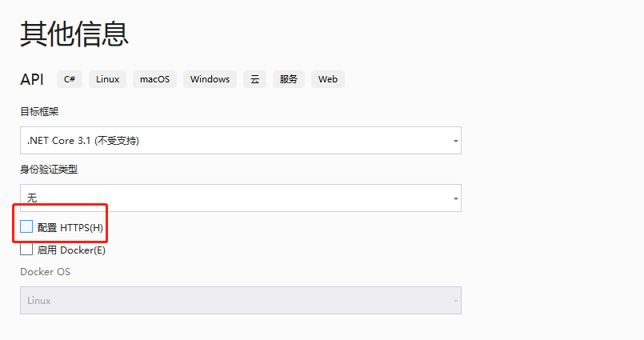Click the C# tag
The width and height of the screenshot is (644, 340).
pyautogui.click(x=70, y=79)
